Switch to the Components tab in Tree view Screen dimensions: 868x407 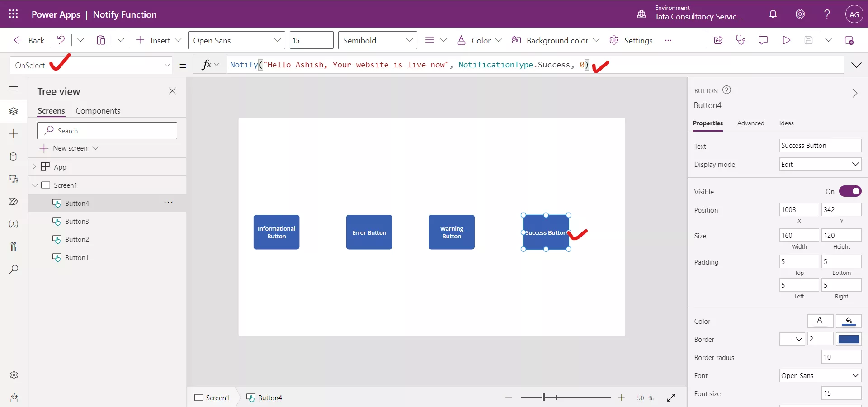[98, 111]
